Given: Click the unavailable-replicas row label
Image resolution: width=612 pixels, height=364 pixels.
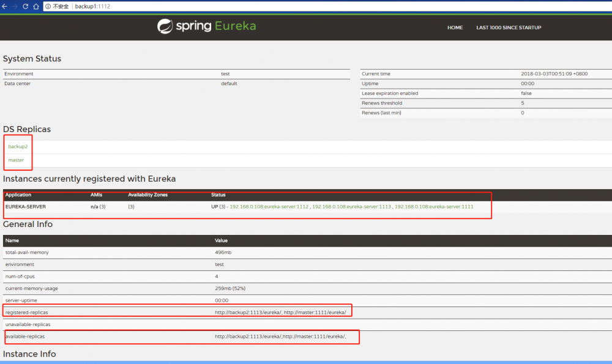Looking at the screenshot, I should (28, 325).
